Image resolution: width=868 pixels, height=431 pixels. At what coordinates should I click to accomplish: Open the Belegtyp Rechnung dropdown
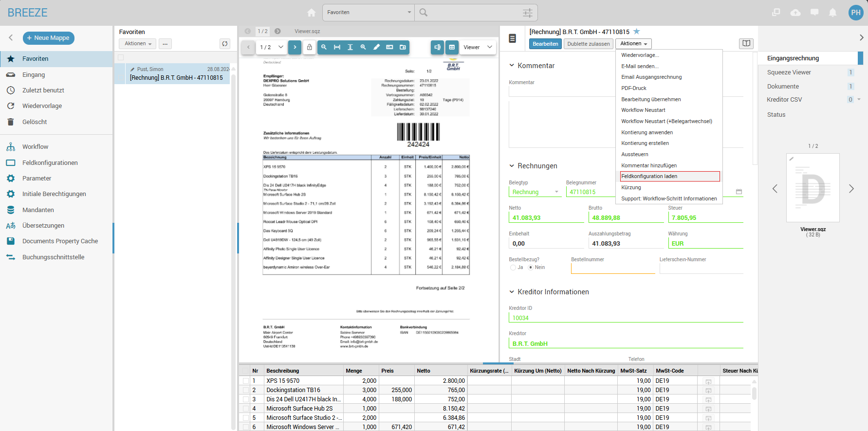536,192
